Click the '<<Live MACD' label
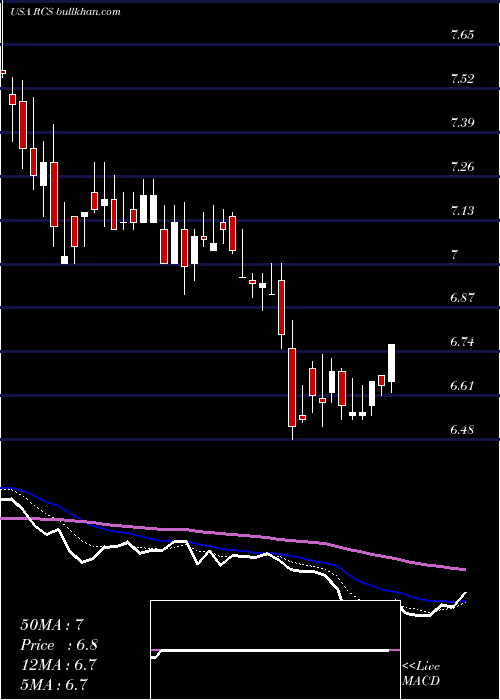The width and height of the screenshot is (500, 700). coord(421,674)
